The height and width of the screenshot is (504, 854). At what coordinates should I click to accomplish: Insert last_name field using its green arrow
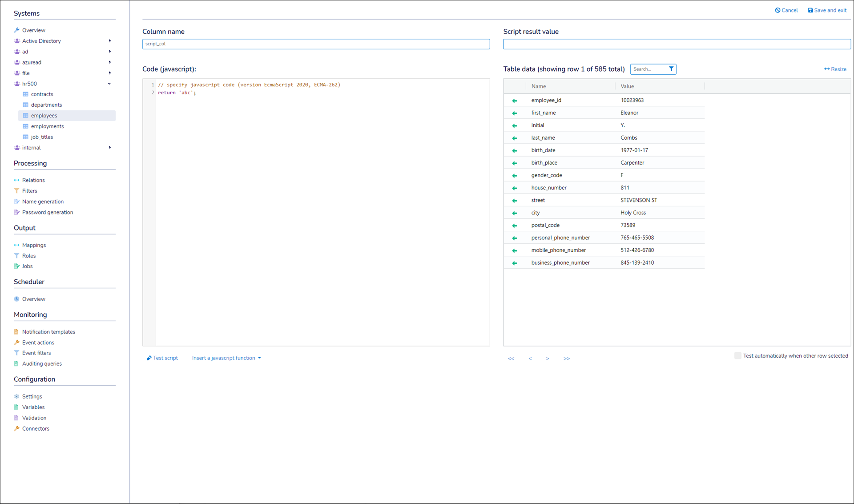pos(515,138)
